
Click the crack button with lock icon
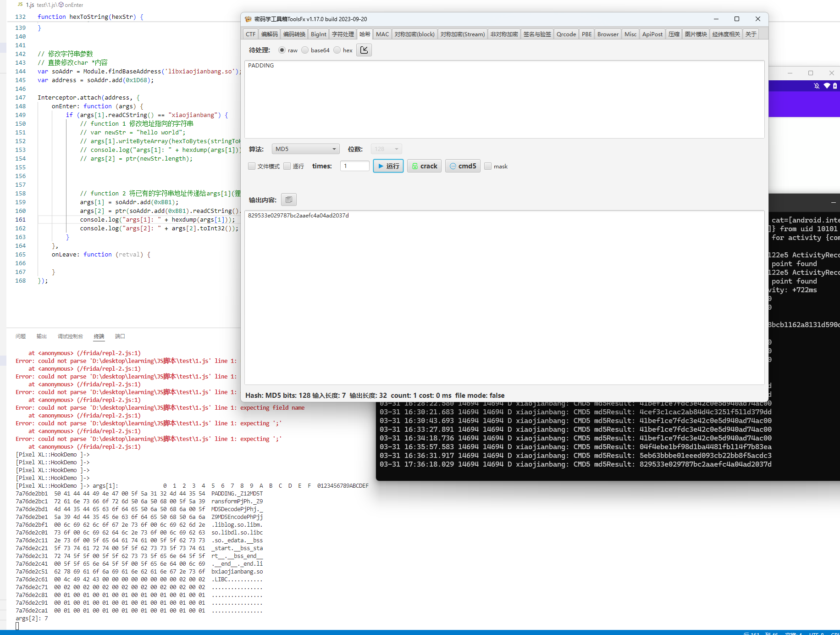(x=424, y=166)
